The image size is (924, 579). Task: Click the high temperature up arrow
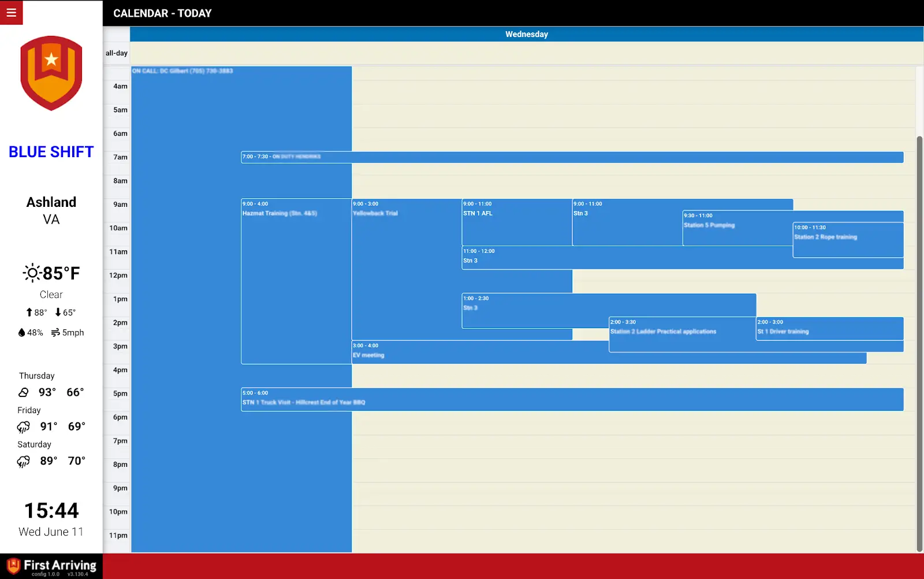point(29,313)
